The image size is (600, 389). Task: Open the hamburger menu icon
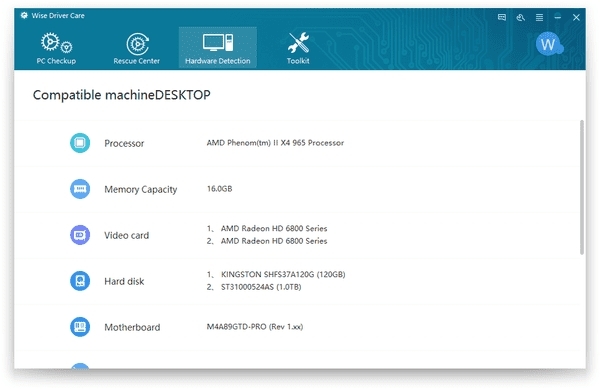tap(539, 17)
